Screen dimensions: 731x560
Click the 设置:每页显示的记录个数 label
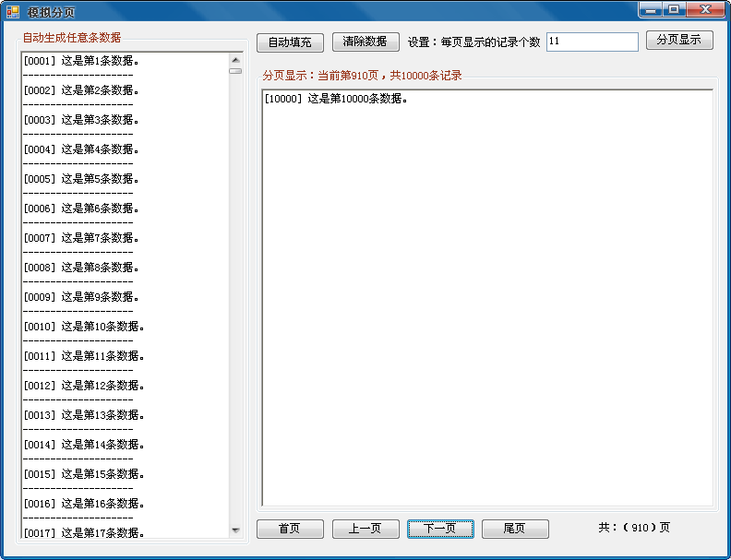473,42
